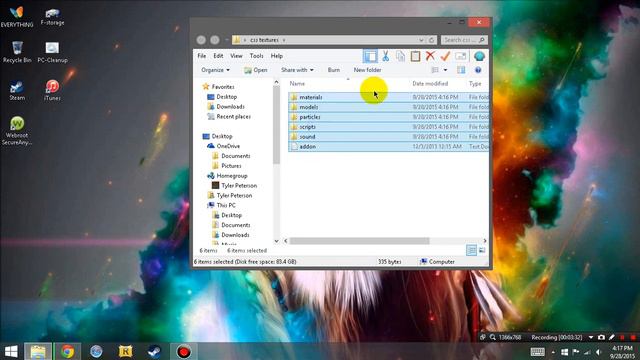Click the Search css textures field

point(464,40)
